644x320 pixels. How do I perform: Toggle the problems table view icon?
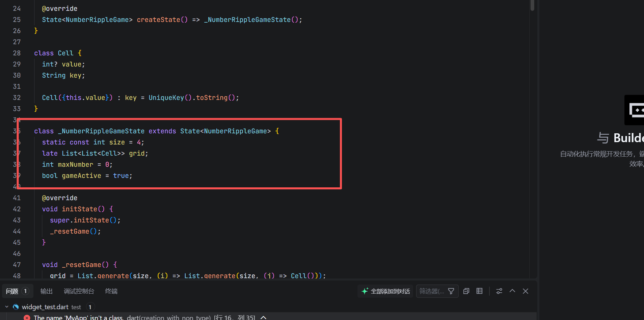(479, 291)
